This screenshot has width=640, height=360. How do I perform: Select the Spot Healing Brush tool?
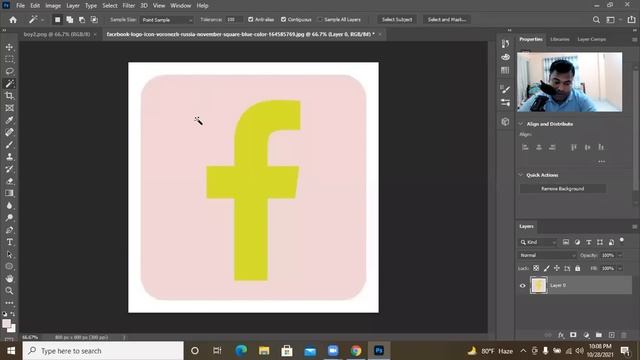[x=9, y=132]
